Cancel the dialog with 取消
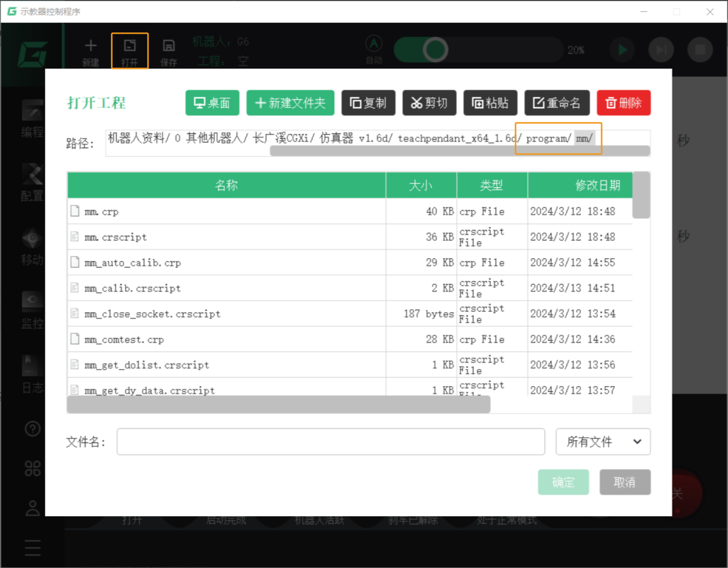 (624, 482)
